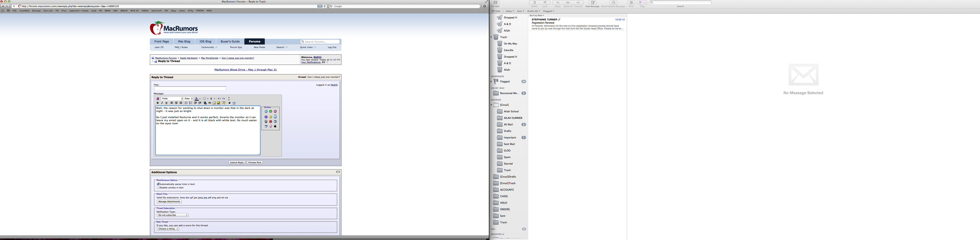This screenshot has height=240, width=980.
Task: Go back with Safari's back arrow
Action: pyautogui.click(x=3, y=6)
